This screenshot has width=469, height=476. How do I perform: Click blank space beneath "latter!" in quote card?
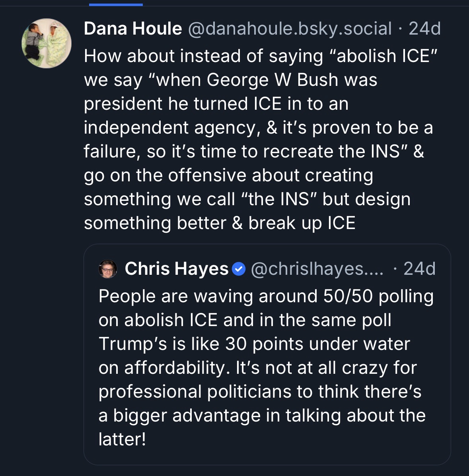coord(267,455)
